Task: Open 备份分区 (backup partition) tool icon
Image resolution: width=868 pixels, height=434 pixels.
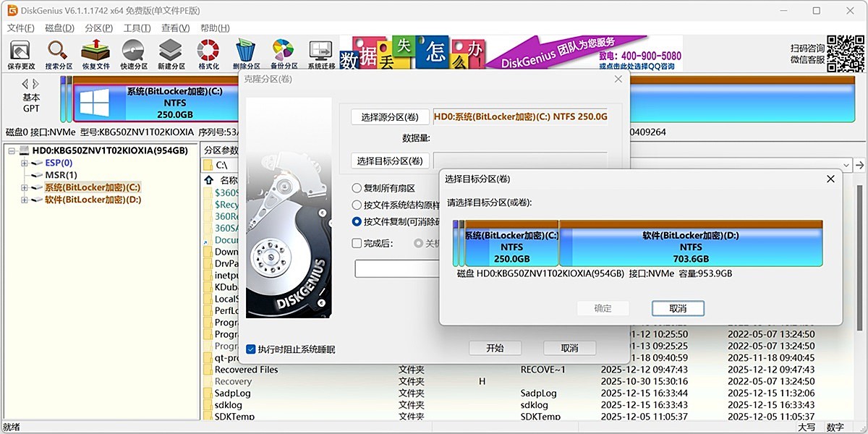Action: pyautogui.click(x=282, y=51)
